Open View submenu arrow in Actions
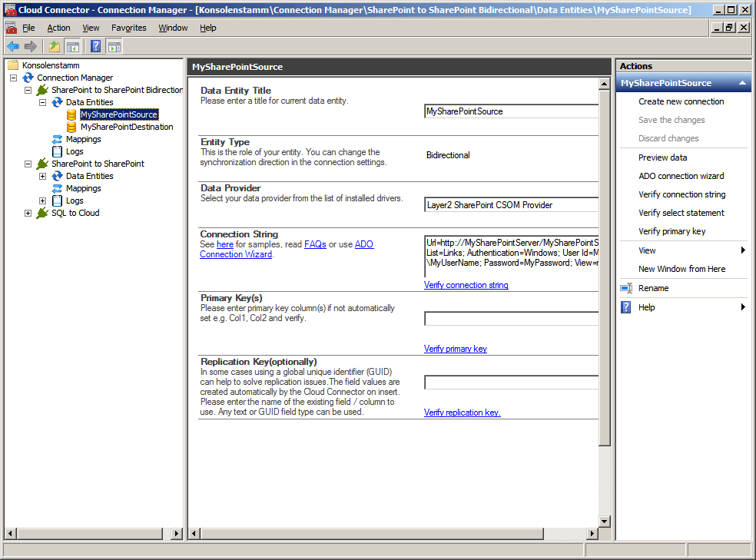Screen dimensions: 756x560 [x=743, y=250]
